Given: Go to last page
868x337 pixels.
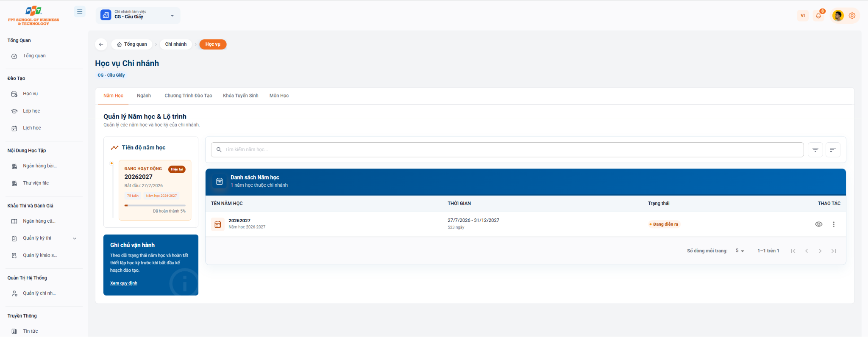Looking at the screenshot, I should point(834,251).
